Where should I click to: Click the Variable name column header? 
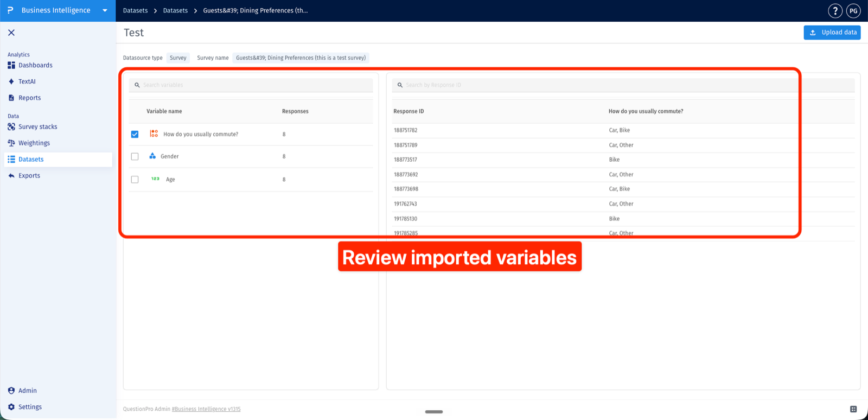[164, 111]
